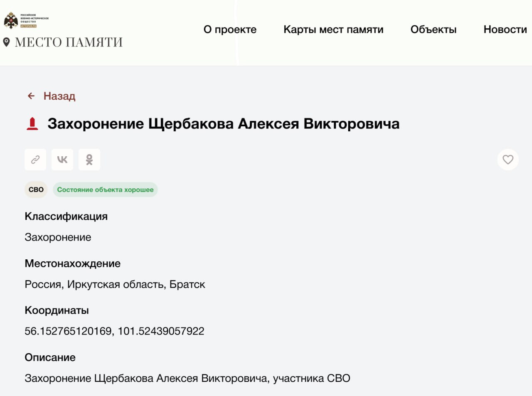Copy the page link via chain icon
This screenshot has width=532, height=396.
click(35, 160)
